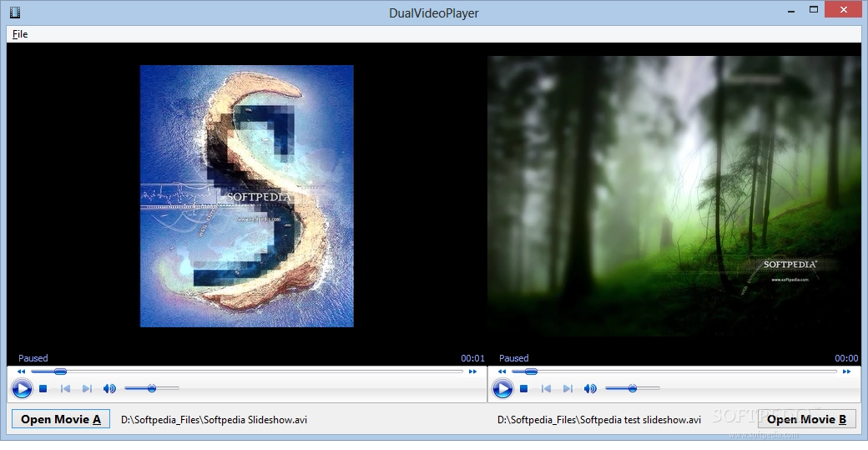
Task: Rewind Movie A using double-arrow icon
Action: [x=21, y=372]
